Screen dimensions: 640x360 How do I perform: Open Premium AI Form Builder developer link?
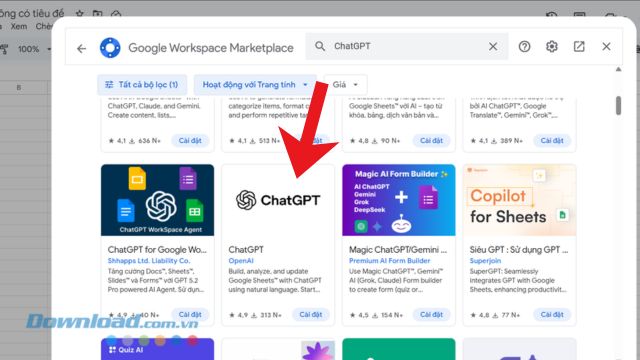(389, 260)
